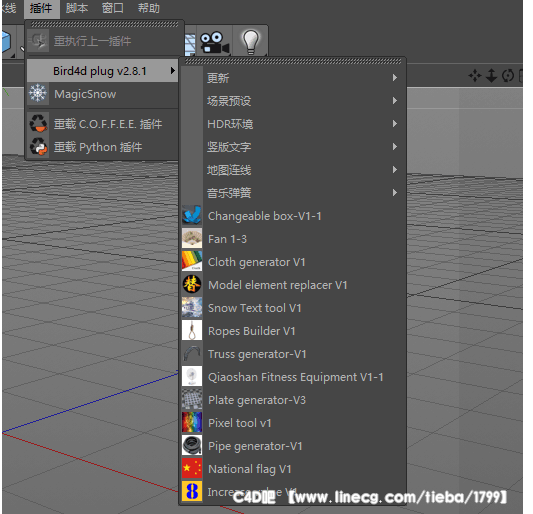The width and height of the screenshot is (533, 514).
Task: Click the National flag V1 icon
Action: coord(192,468)
